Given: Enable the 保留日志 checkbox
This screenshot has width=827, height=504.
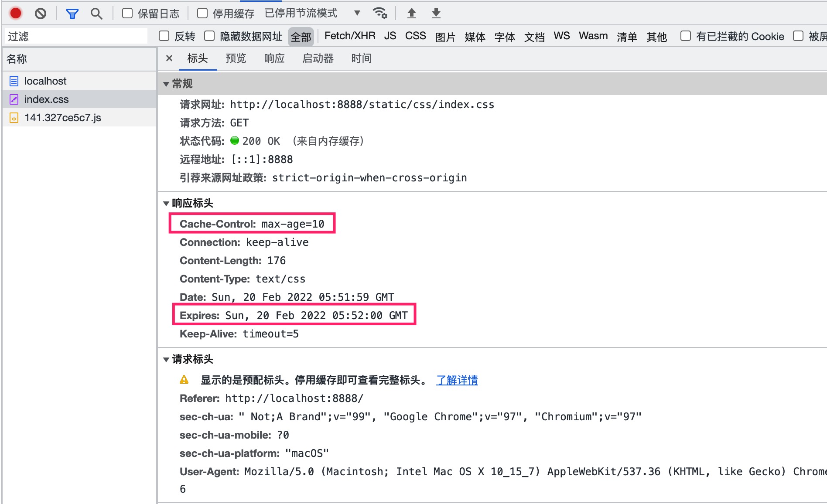Looking at the screenshot, I should click(127, 14).
